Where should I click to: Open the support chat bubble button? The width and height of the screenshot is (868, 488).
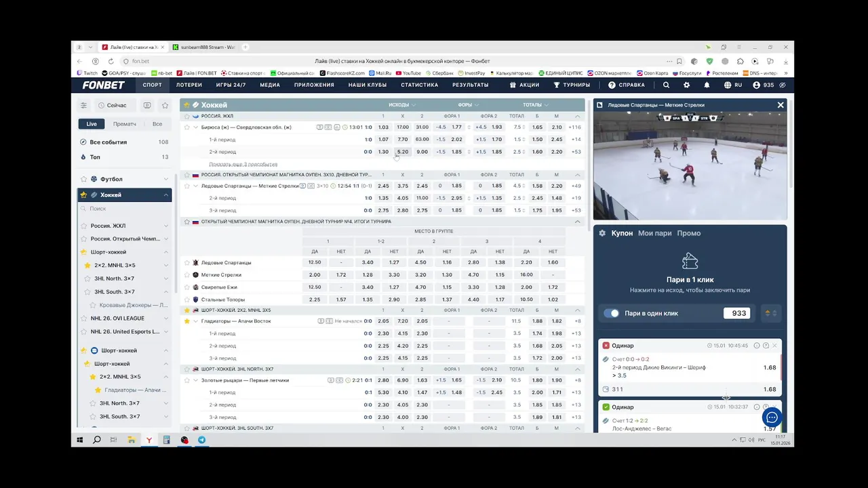(772, 418)
